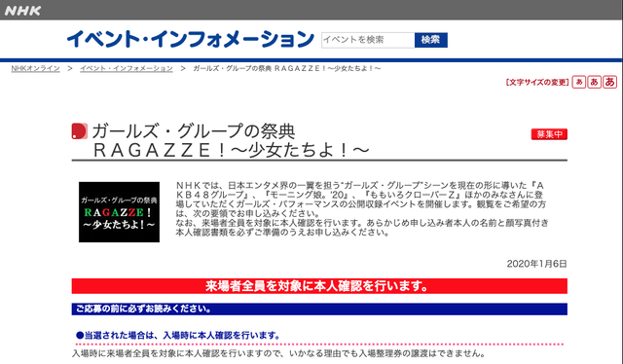
Task: Open the NHKオンライン breadcrumb link
Action: pos(35,68)
